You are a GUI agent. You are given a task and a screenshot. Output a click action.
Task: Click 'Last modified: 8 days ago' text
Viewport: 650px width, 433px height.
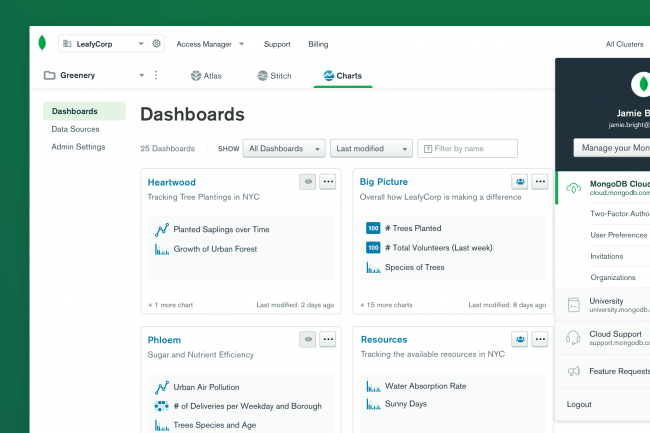pyautogui.click(x=507, y=305)
